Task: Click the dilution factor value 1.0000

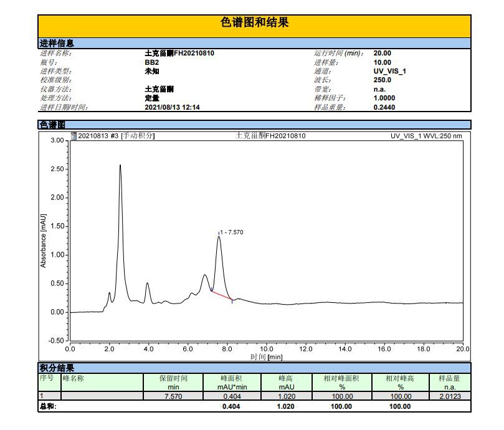Action: coord(384,98)
